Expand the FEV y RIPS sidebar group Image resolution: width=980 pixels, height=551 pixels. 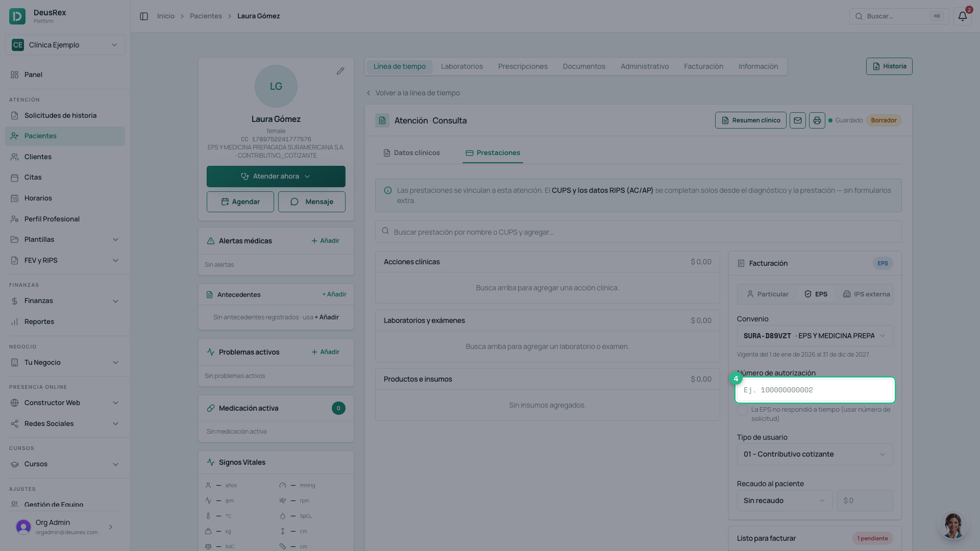pos(65,260)
